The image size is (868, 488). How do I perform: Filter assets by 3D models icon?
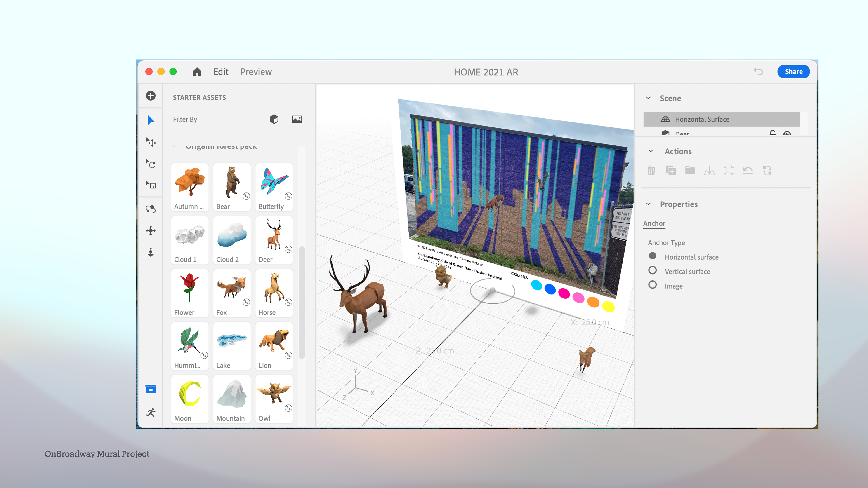(274, 119)
